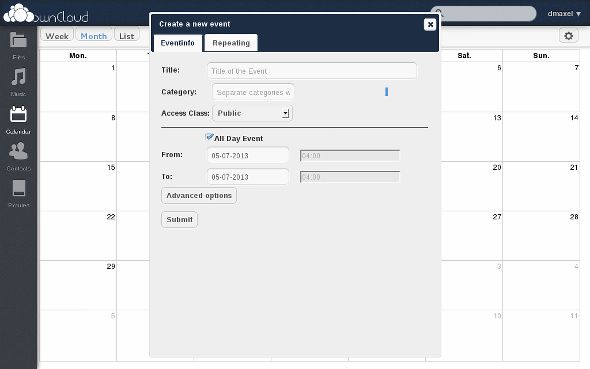Click day 21 in Sunday column
Screen dimensions: 590x369
(x=541, y=186)
